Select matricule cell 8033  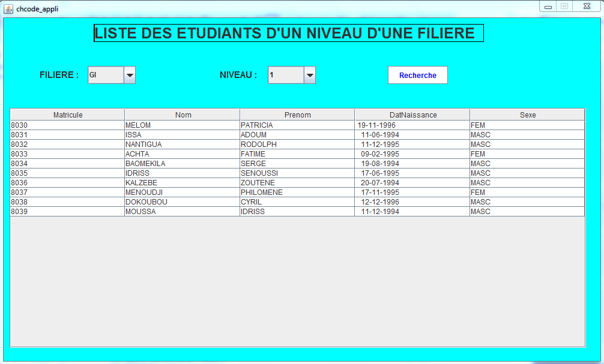[67, 154]
